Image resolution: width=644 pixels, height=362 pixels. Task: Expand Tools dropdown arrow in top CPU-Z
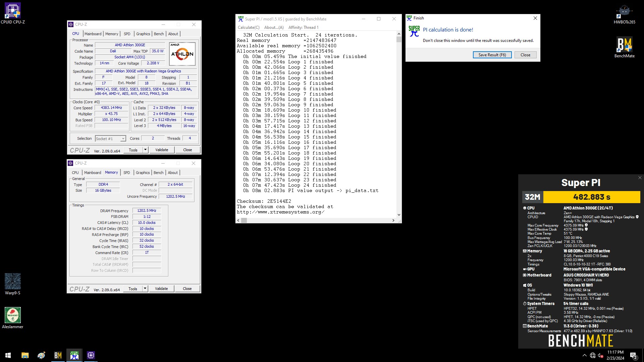(x=145, y=150)
